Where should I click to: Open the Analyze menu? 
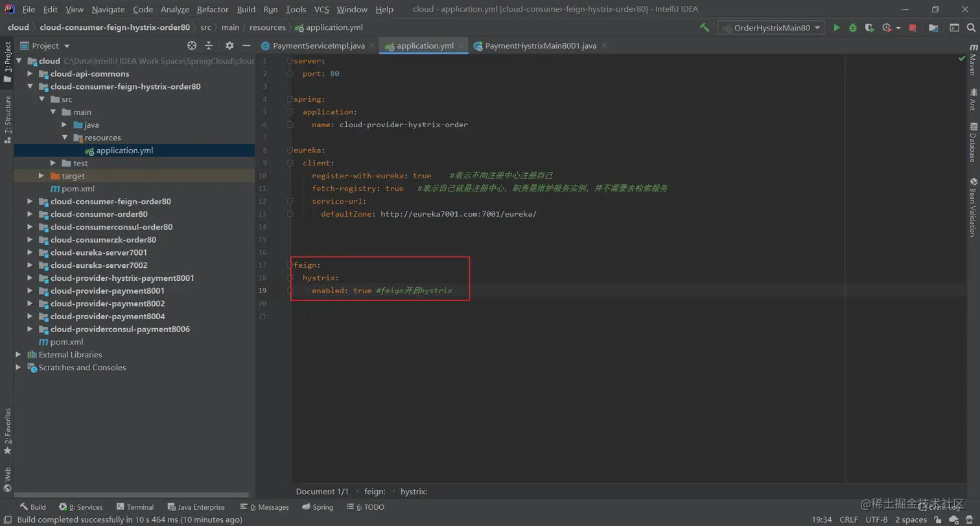click(x=175, y=9)
